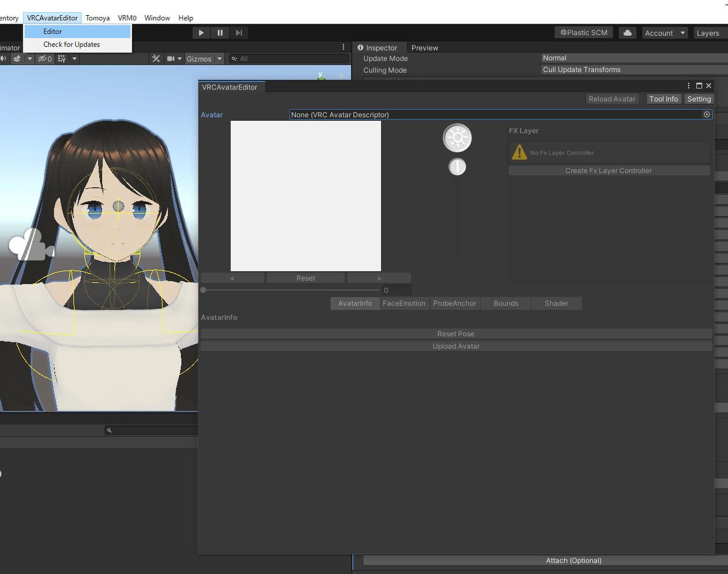The width and height of the screenshot is (728, 574).
Task: Click the Reload Avatar button
Action: coord(612,99)
